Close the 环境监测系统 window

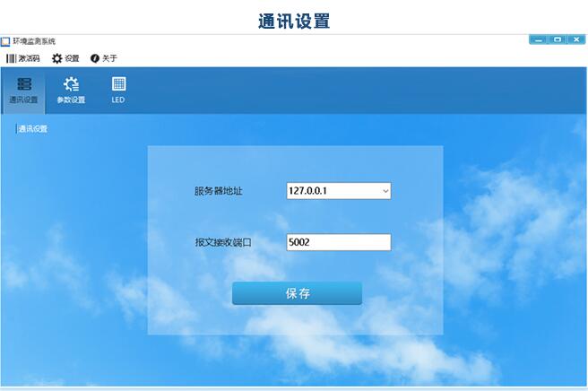click(575, 39)
